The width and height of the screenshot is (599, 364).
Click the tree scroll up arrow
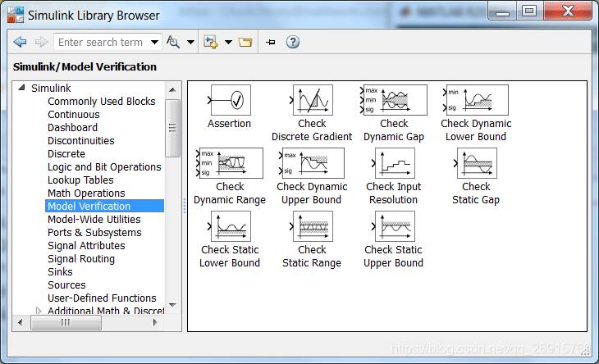tap(172, 90)
